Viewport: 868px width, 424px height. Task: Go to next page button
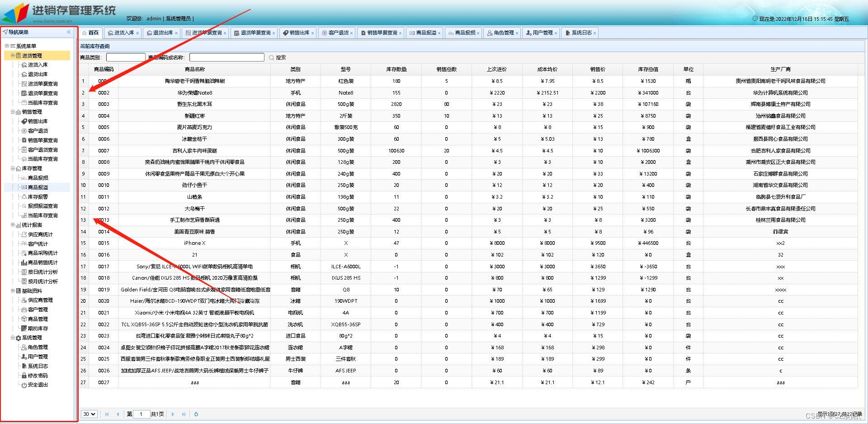point(173,414)
